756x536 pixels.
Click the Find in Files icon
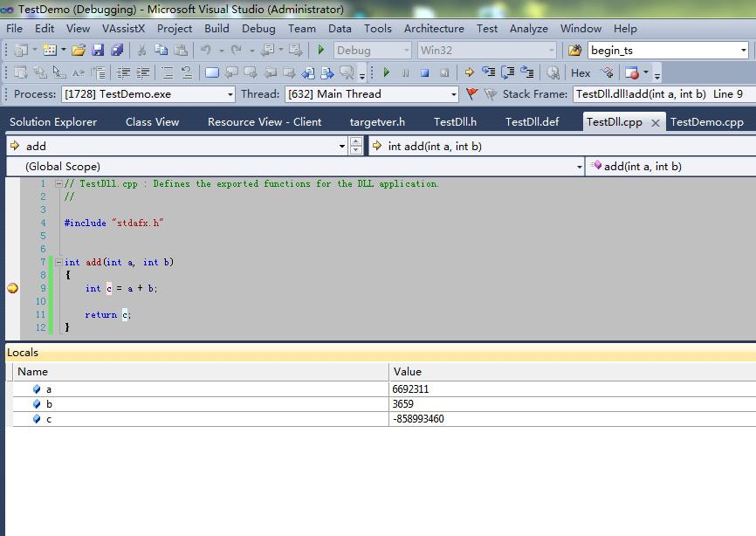(574, 50)
